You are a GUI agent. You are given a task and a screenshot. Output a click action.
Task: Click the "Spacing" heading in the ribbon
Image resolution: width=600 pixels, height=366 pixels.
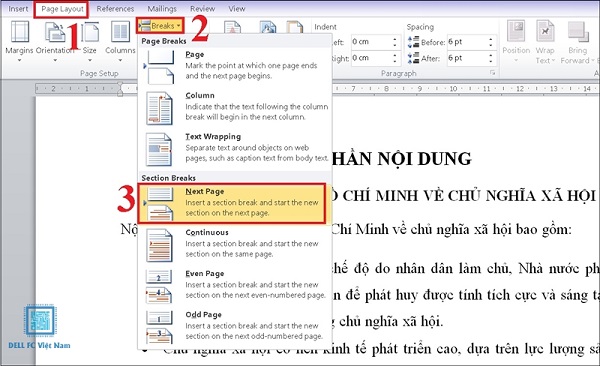pos(420,27)
